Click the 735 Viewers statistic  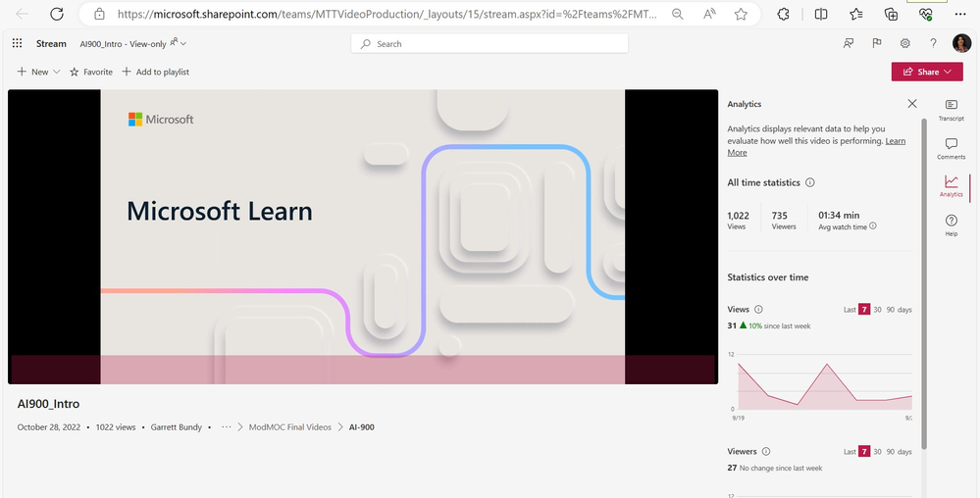pyautogui.click(x=783, y=220)
